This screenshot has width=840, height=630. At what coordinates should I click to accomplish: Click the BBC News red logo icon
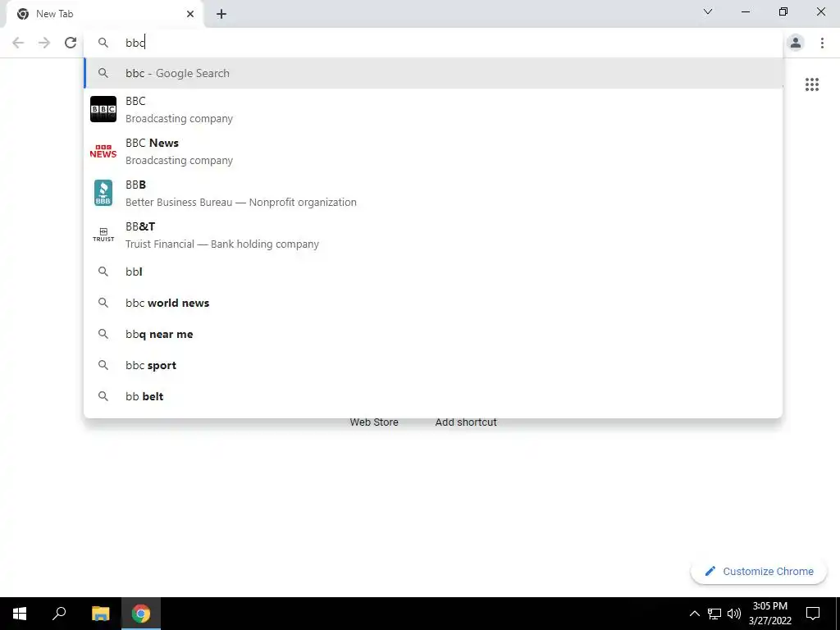pos(103,151)
